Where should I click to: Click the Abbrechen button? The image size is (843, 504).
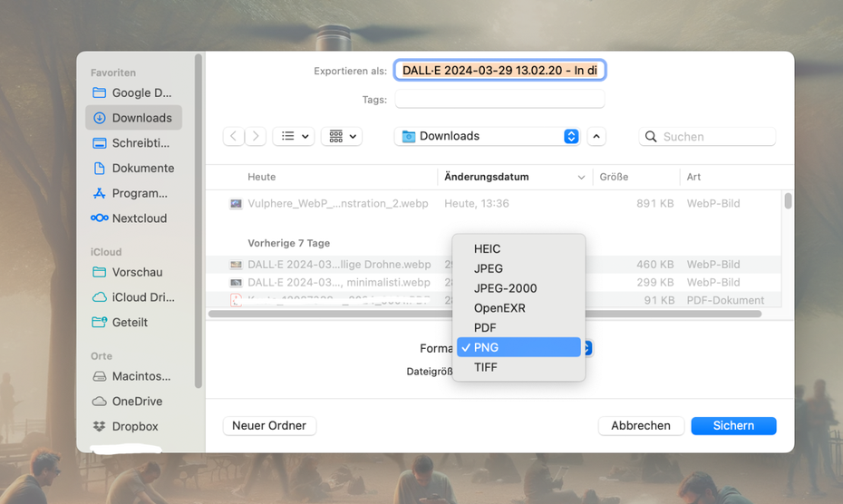coord(640,425)
